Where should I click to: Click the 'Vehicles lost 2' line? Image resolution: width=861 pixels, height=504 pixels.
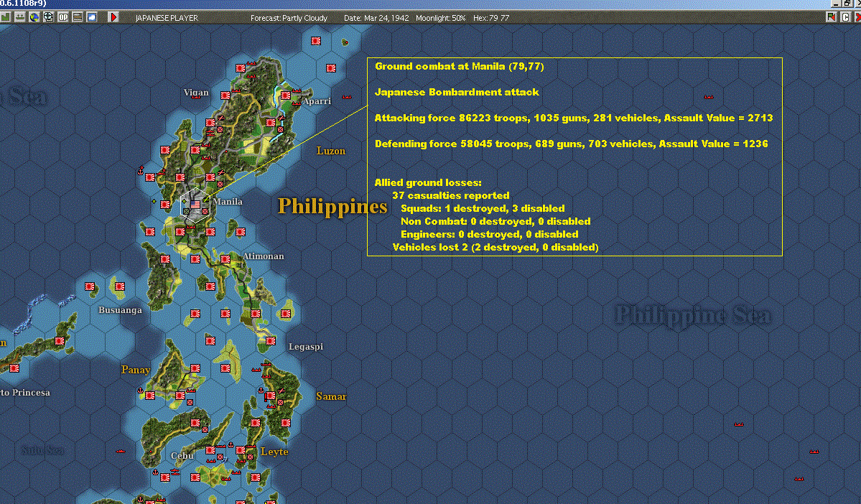495,247
